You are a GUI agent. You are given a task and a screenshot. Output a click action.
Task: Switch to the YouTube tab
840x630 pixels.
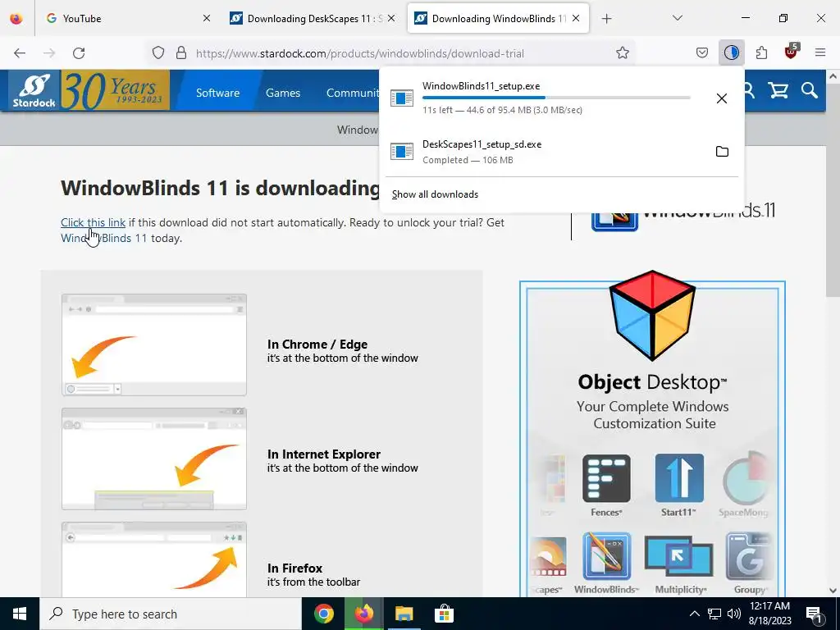[x=129, y=18]
